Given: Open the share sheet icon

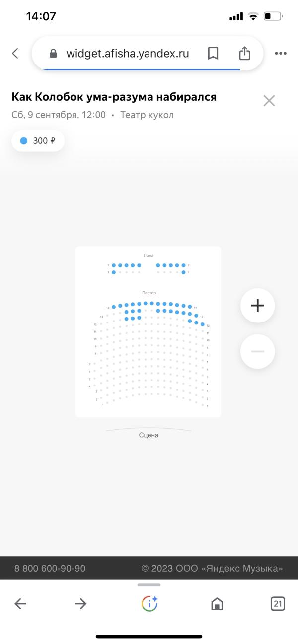Looking at the screenshot, I should point(244,53).
